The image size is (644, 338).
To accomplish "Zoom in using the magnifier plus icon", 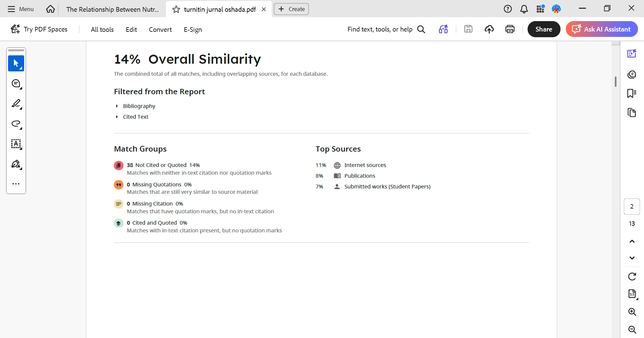I will point(632,312).
